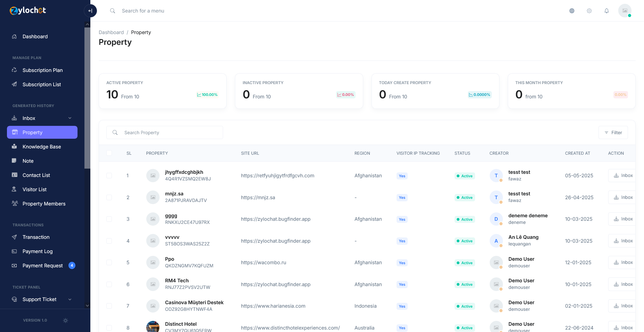Click Inbox button for RM4 Tech

coord(622,284)
